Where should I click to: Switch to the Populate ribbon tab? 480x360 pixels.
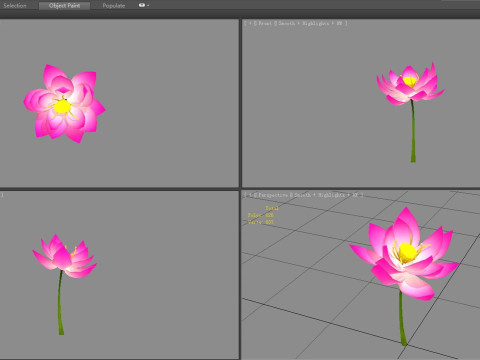point(114,6)
